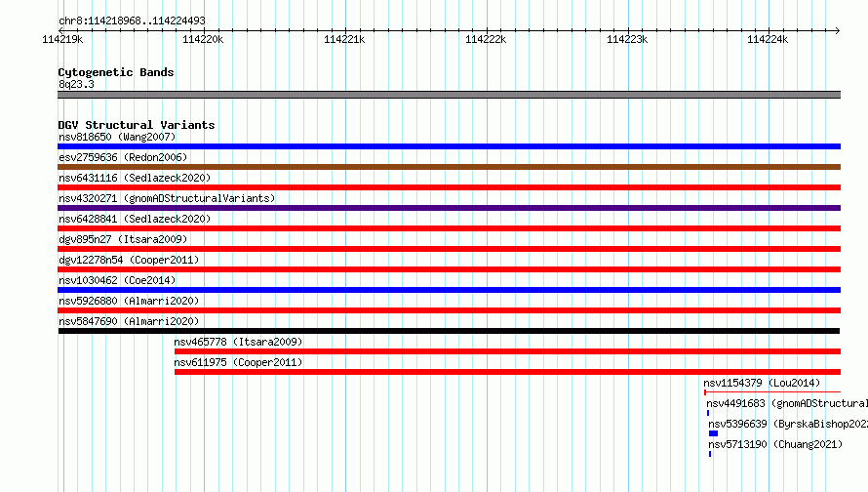
Task: Click the nsv1154379 (Lou2014) thin red line
Action: click(772, 392)
